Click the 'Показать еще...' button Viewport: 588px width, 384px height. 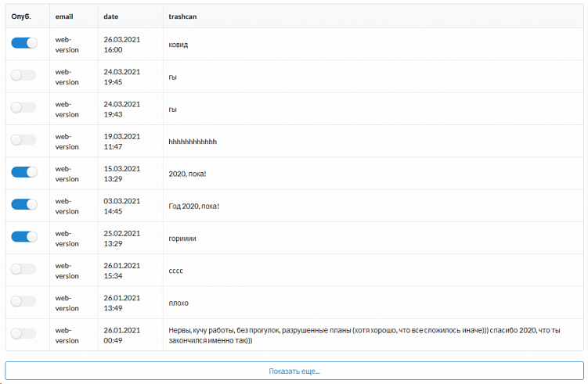point(294,371)
